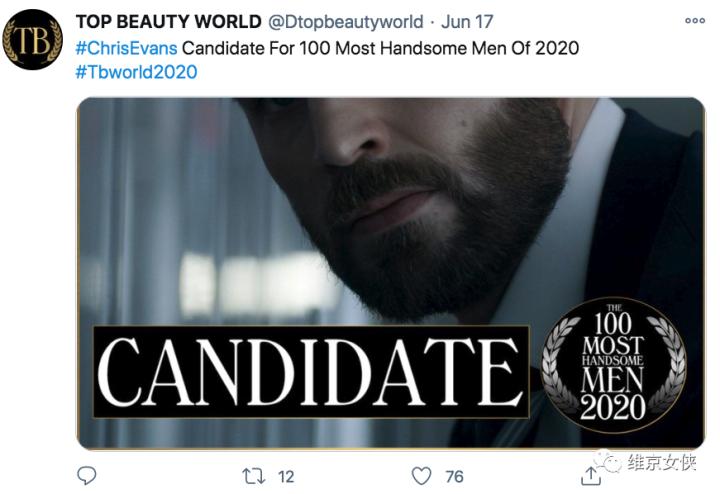Click the 维京女侠 watermark text
This screenshot has width=720, height=494.
pyautogui.click(x=661, y=462)
